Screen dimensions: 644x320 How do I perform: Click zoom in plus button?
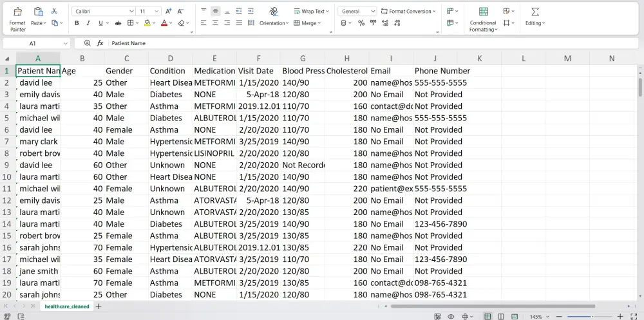pos(620,317)
